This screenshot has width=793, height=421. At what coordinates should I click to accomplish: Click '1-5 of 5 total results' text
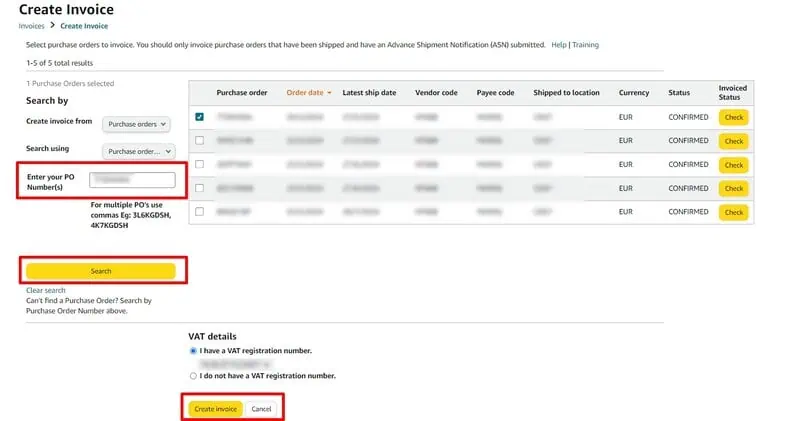60,63
